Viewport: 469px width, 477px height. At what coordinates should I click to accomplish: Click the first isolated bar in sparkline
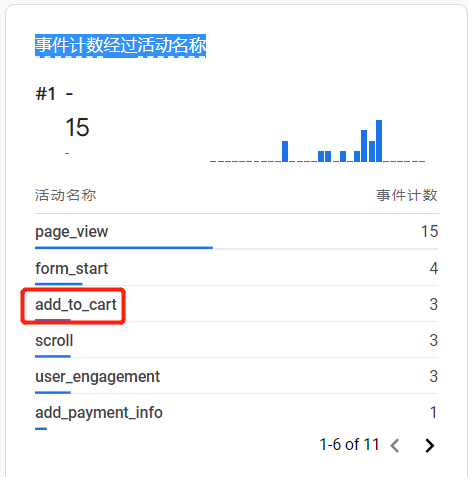(285, 151)
